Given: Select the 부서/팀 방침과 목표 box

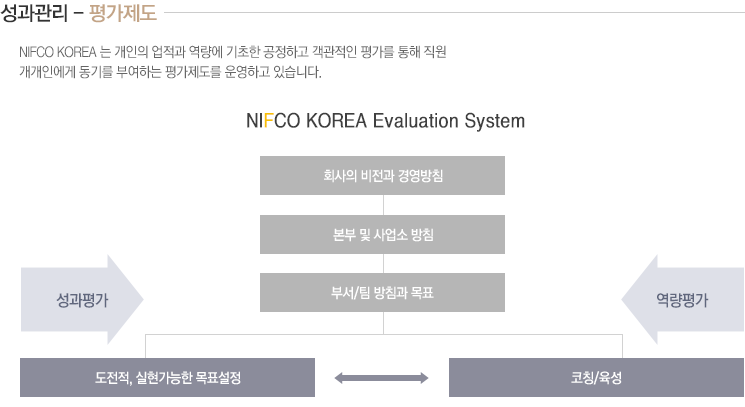Looking at the screenshot, I should tap(382, 293).
